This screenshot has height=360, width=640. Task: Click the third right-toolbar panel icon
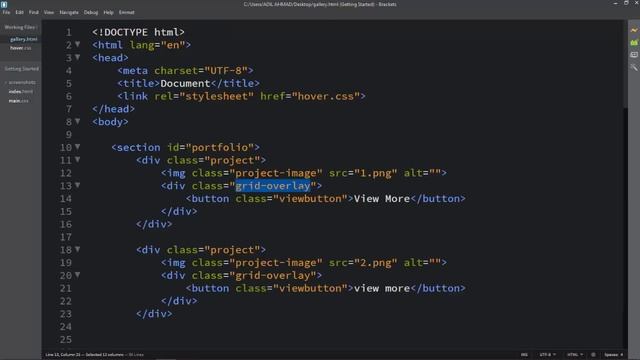[634, 55]
